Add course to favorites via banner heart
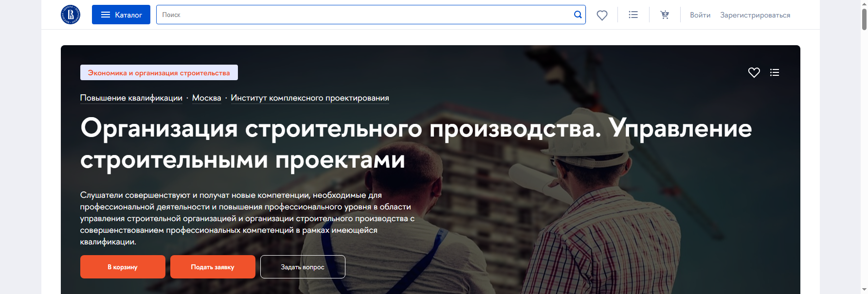Image resolution: width=868 pixels, height=294 pixels. click(754, 72)
